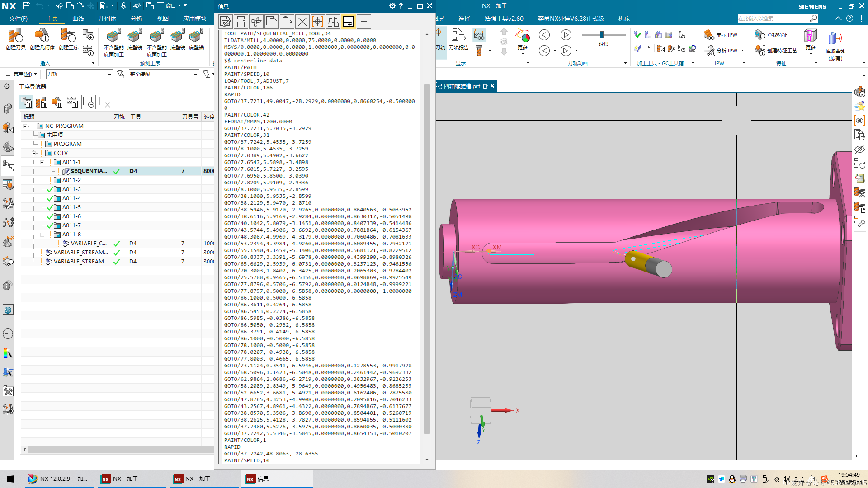Image resolution: width=868 pixels, height=488 pixels.
Task: Open the 分析 ribbon tab
Action: [136, 19]
